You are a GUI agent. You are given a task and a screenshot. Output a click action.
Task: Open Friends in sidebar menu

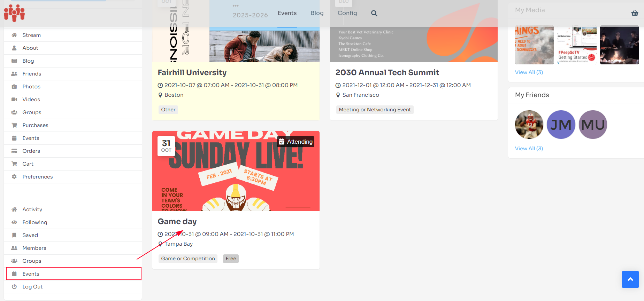tap(73, 74)
